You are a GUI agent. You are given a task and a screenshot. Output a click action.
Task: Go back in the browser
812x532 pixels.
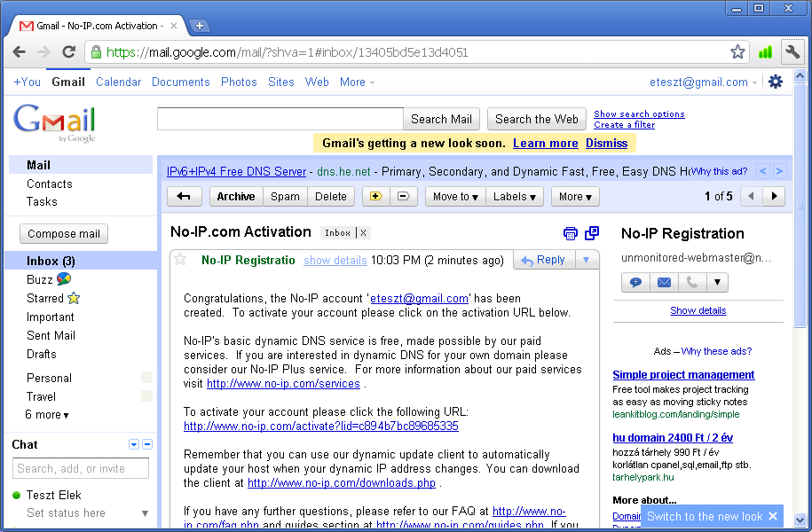click(20, 51)
